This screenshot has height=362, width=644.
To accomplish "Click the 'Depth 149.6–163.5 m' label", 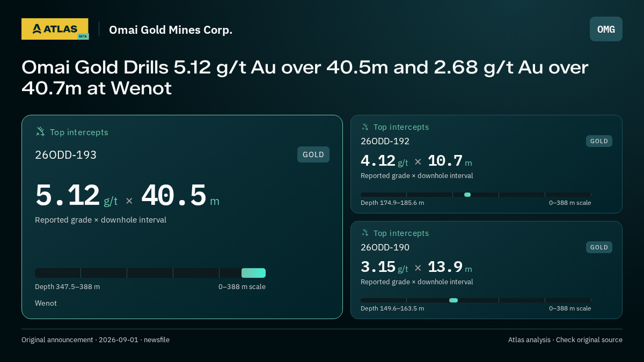I will (392, 308).
